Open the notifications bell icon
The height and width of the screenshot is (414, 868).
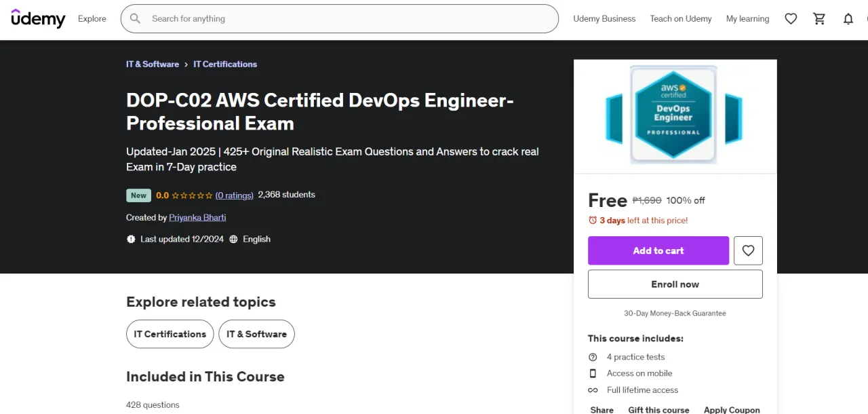[x=848, y=19]
